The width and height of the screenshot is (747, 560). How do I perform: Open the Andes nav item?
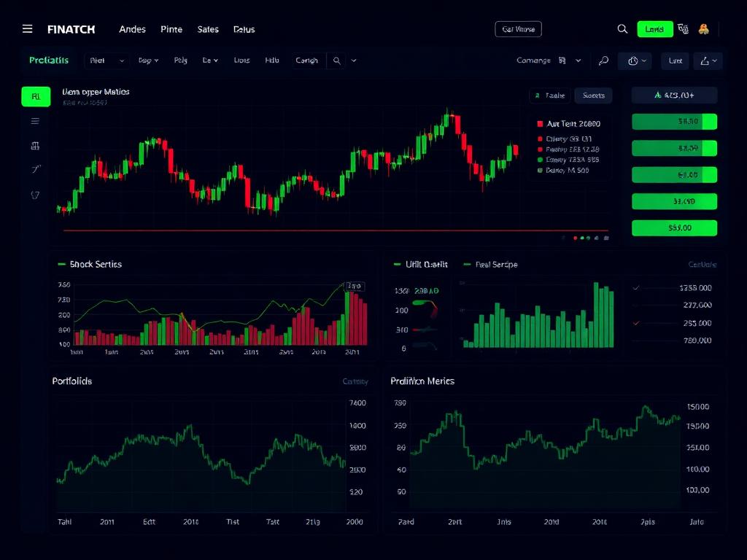(133, 29)
